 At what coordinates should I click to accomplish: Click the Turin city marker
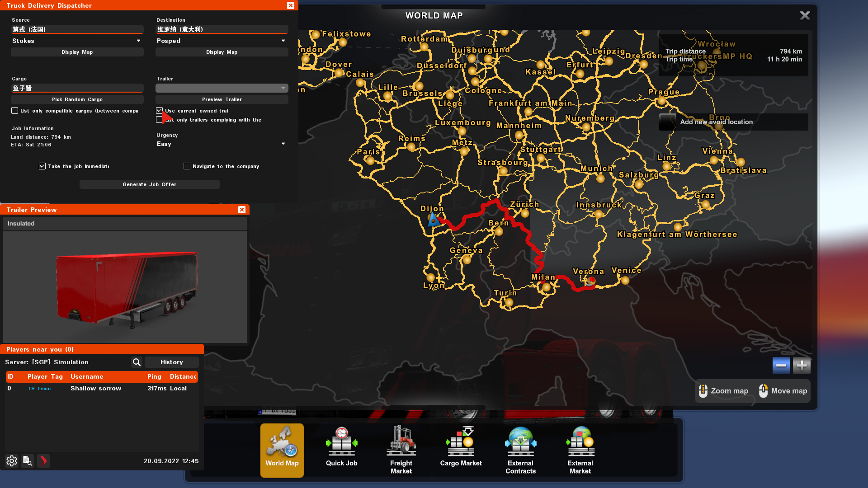click(509, 302)
